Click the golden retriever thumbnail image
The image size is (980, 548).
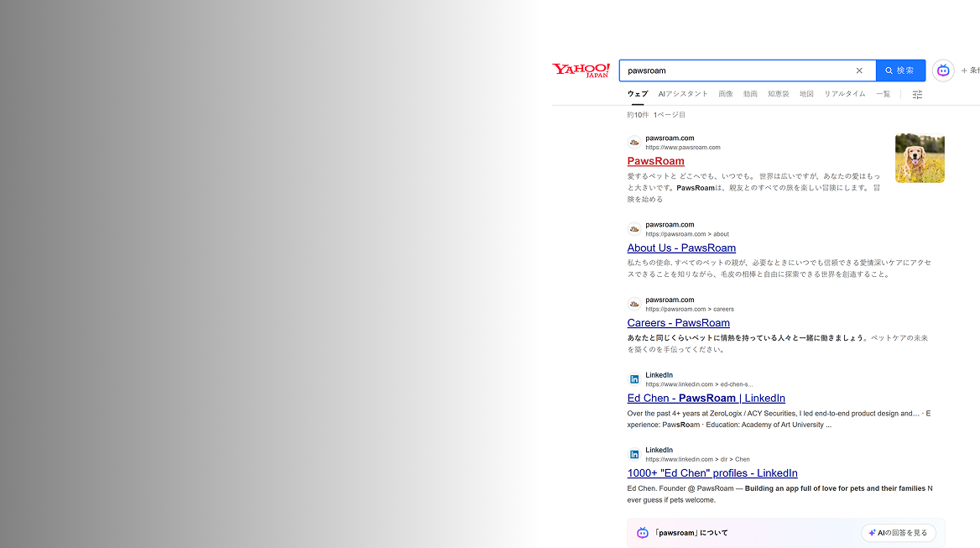[x=920, y=158]
